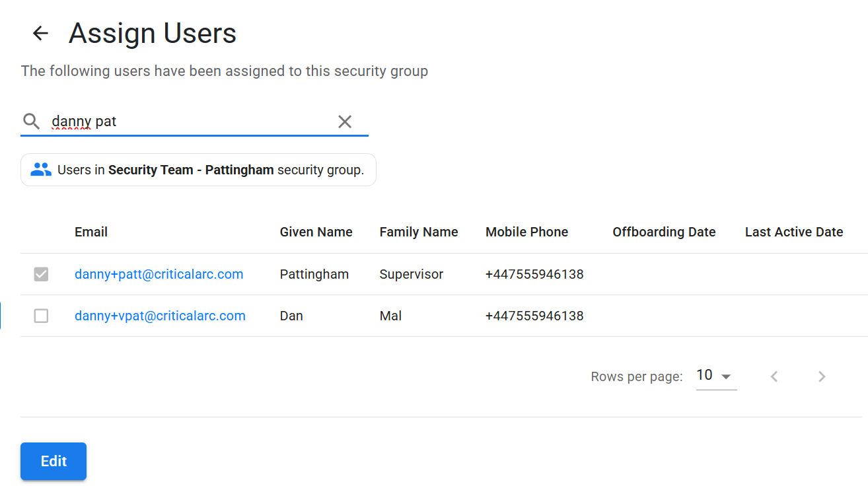Clear the search with X icon
The image size is (868, 492).
(345, 122)
